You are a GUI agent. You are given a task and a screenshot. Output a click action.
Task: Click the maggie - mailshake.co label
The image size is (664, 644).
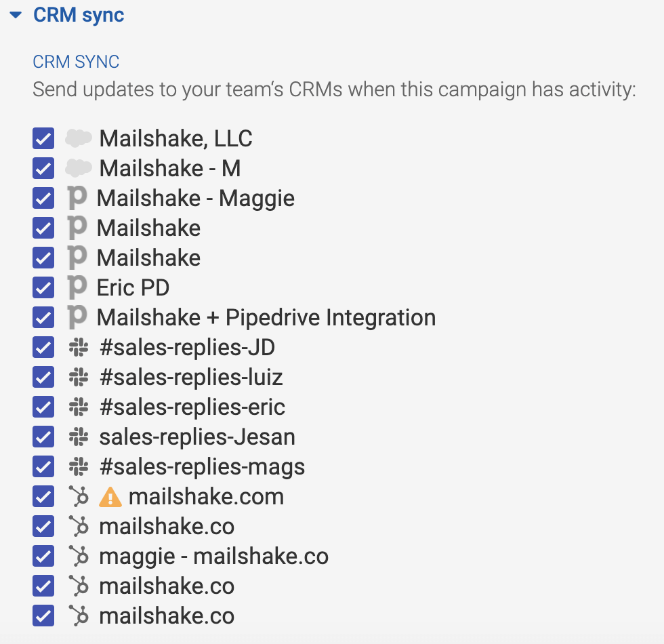[213, 557]
